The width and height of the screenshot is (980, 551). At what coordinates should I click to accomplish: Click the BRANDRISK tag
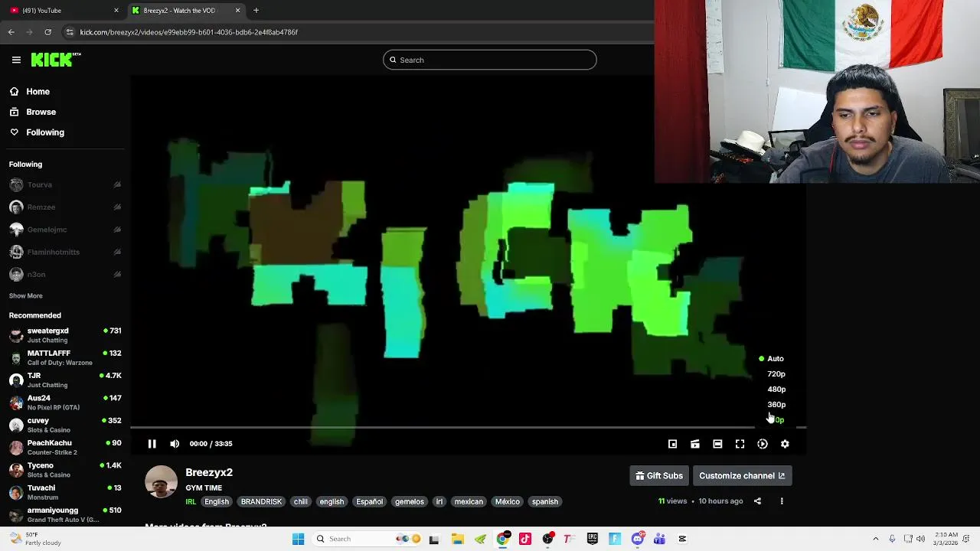tap(261, 502)
